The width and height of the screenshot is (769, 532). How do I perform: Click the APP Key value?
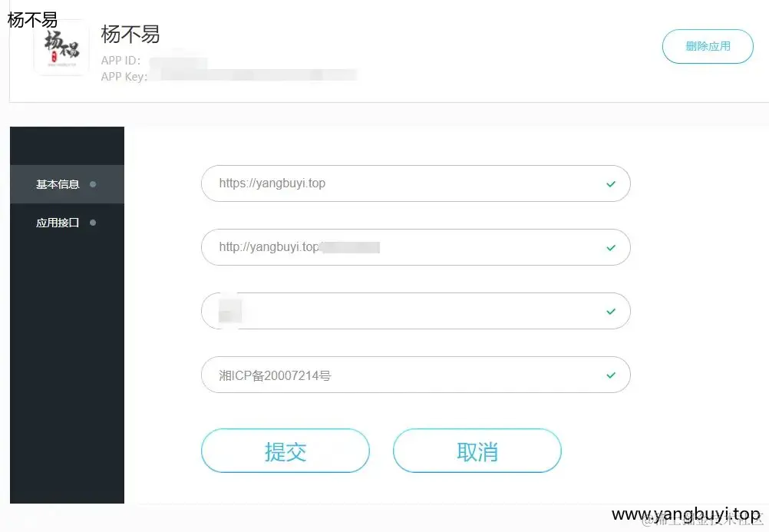click(252, 75)
